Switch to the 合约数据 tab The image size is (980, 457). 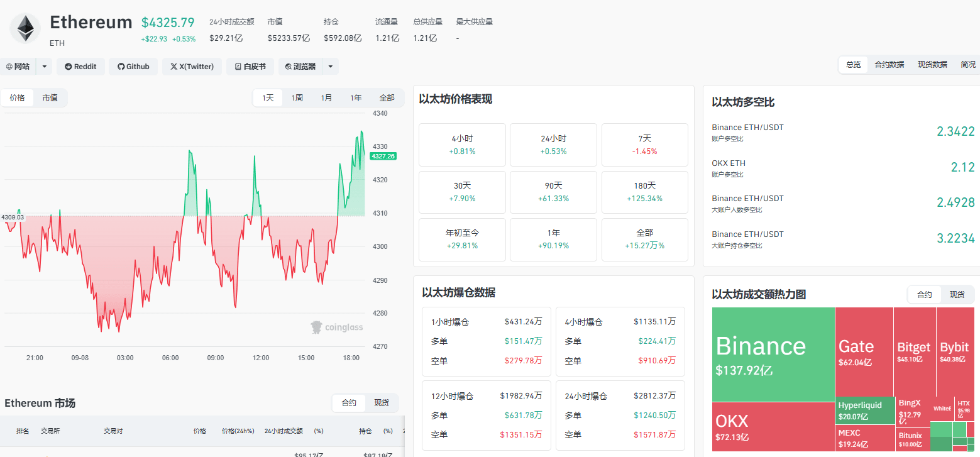pos(889,65)
